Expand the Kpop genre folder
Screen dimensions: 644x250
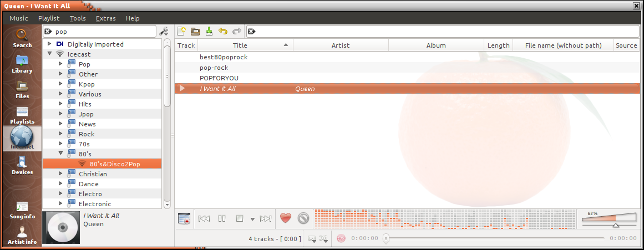(60, 84)
